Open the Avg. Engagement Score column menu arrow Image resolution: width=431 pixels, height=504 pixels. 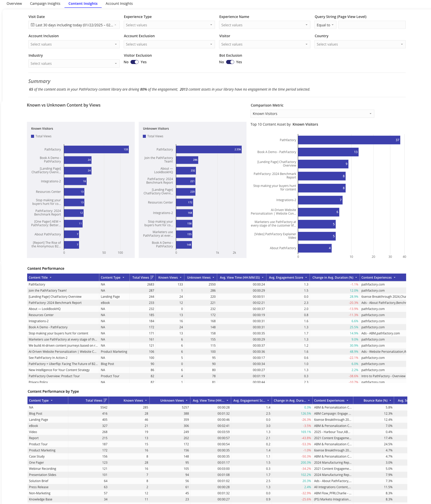(306, 278)
